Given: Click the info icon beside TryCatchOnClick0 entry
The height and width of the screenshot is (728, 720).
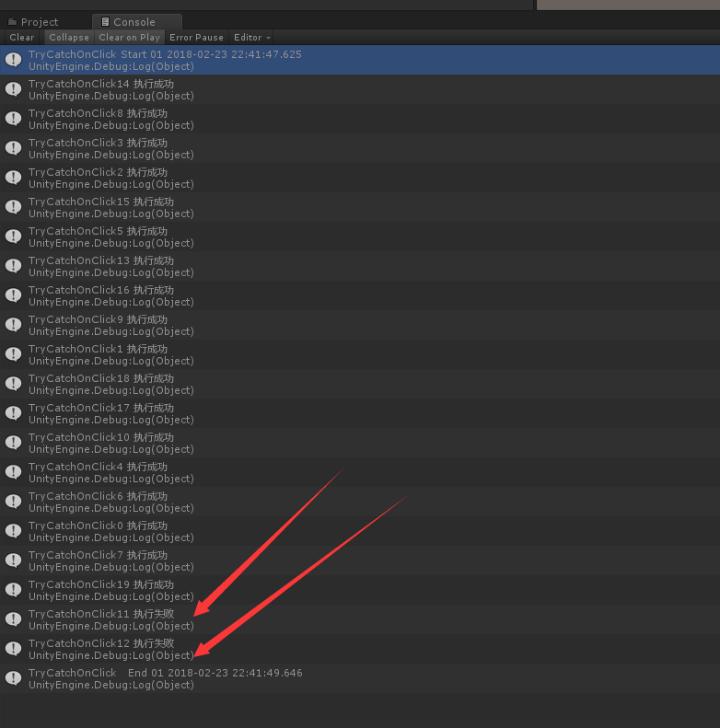Looking at the screenshot, I should (13, 531).
